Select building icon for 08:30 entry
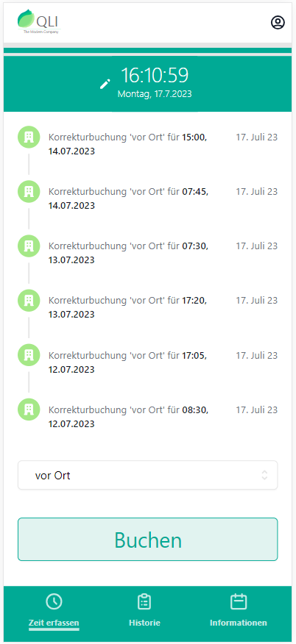 tap(29, 410)
